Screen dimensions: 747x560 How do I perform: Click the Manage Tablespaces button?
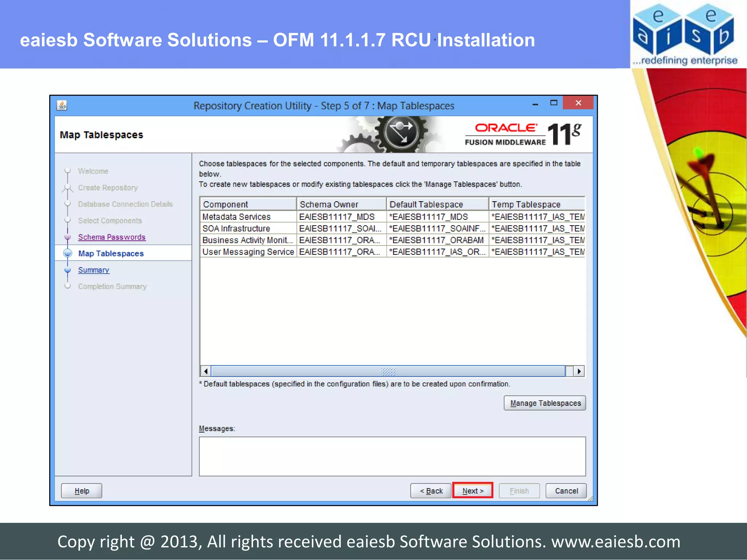(545, 403)
